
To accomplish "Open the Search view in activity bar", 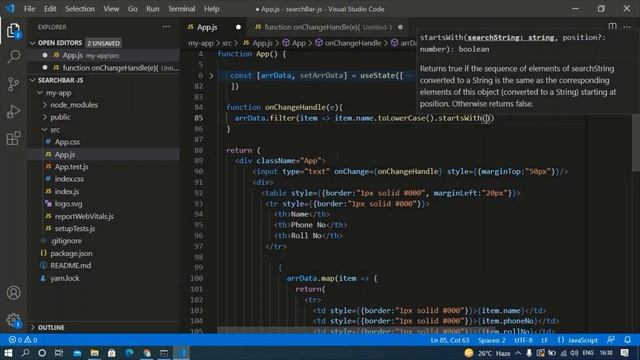I will click(x=13, y=57).
